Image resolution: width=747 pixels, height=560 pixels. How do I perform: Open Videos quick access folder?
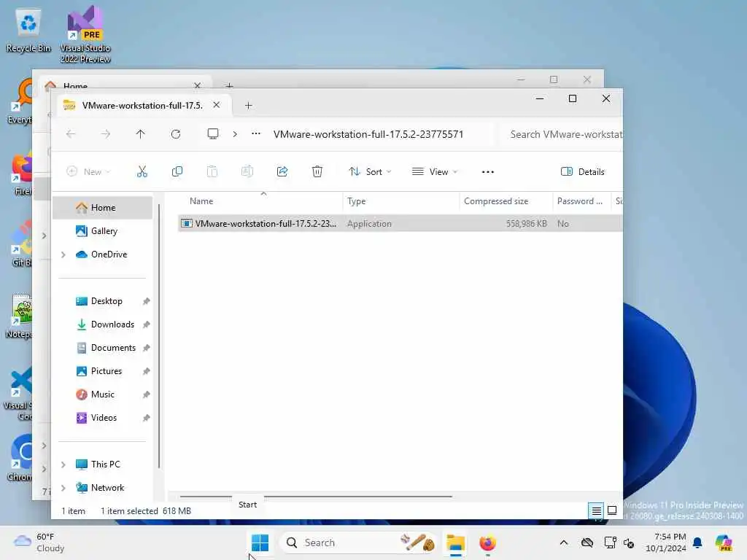coord(102,418)
